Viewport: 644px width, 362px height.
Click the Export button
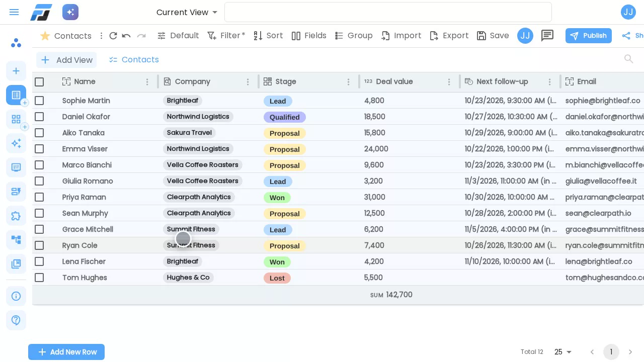tap(449, 36)
